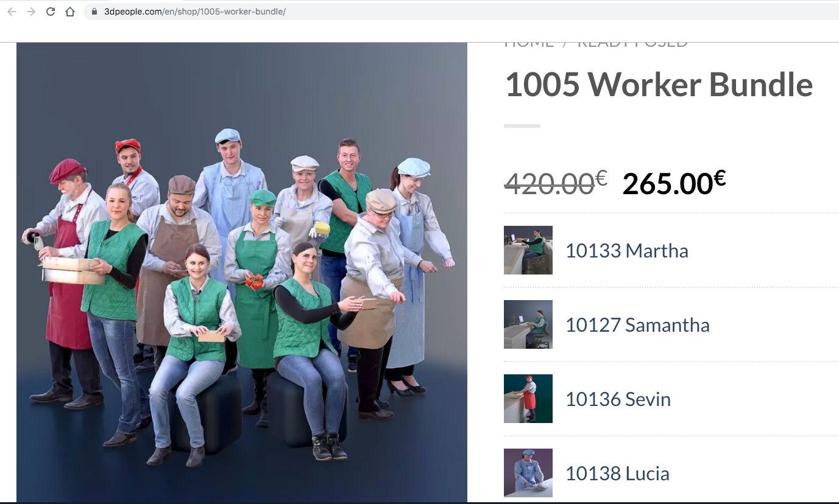Image resolution: width=839 pixels, height=504 pixels.
Task: Open the 10136 Sevin product link
Action: pyautogui.click(x=618, y=399)
